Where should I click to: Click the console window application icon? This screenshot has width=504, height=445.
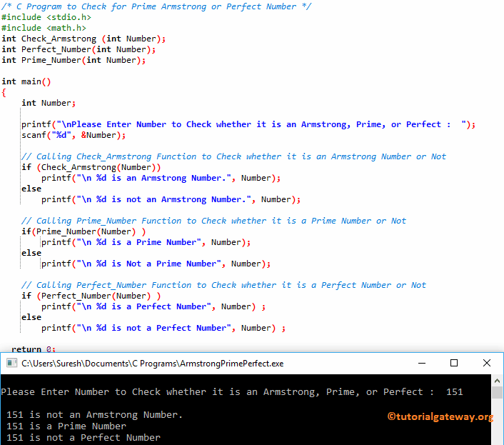click(12, 364)
